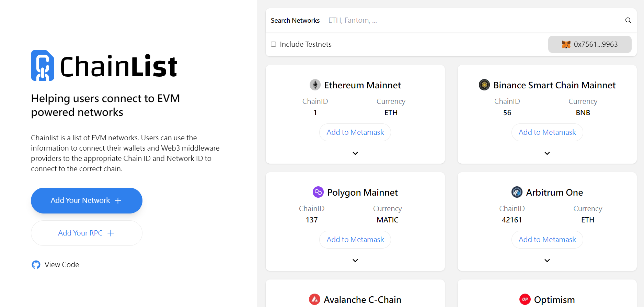This screenshot has width=644, height=307.
Task: Add Ethereum Mainnet to Metamask
Action: [355, 132]
